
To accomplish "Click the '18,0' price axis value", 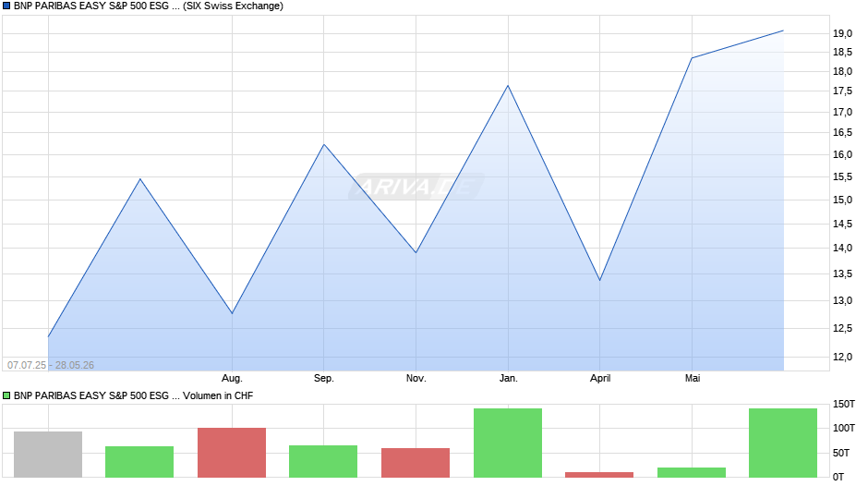I will tap(842, 71).
